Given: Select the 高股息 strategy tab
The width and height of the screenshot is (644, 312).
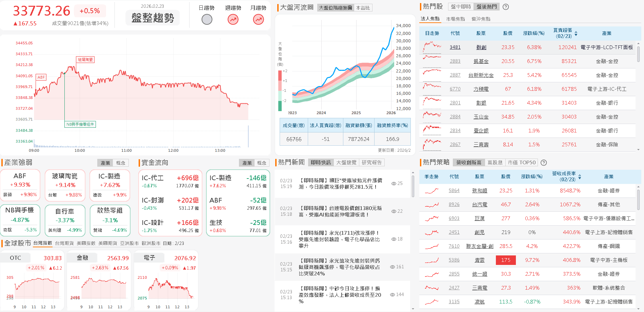Looking at the screenshot, I should tap(495, 162).
